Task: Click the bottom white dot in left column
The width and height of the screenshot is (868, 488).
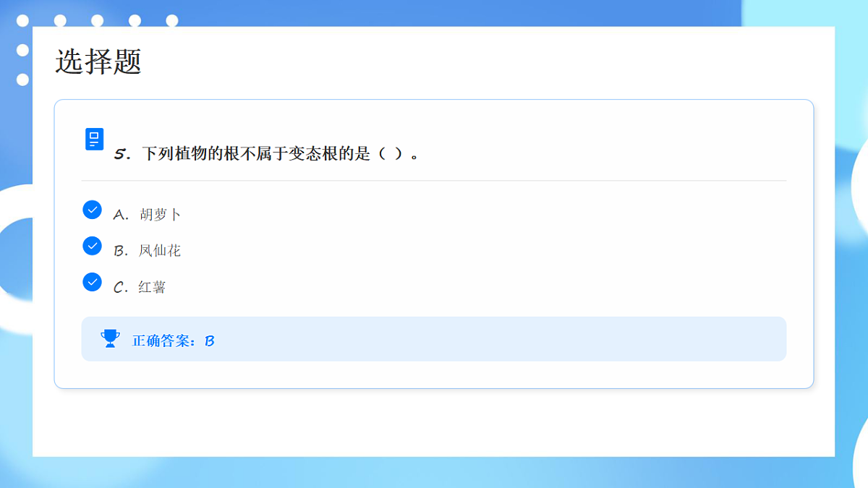Action: pyautogui.click(x=22, y=80)
